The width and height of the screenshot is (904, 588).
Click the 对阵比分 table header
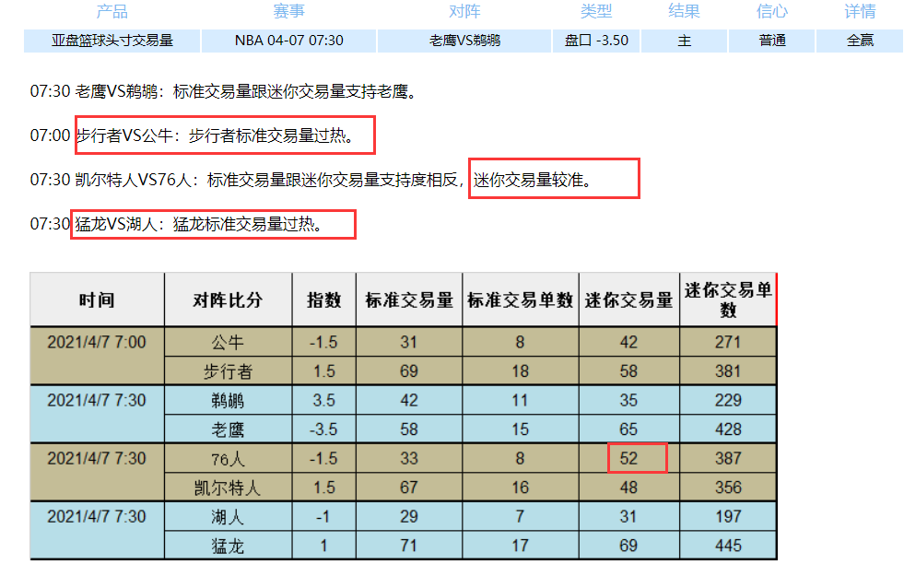(228, 300)
